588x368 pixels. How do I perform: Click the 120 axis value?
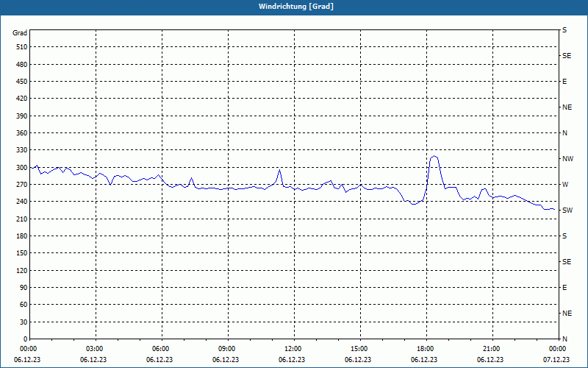pos(22,270)
